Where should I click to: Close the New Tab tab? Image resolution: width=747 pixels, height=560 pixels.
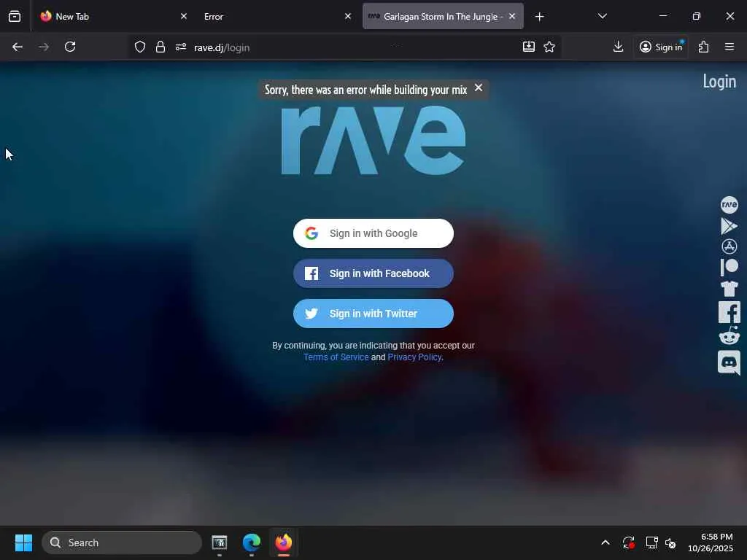(x=184, y=16)
